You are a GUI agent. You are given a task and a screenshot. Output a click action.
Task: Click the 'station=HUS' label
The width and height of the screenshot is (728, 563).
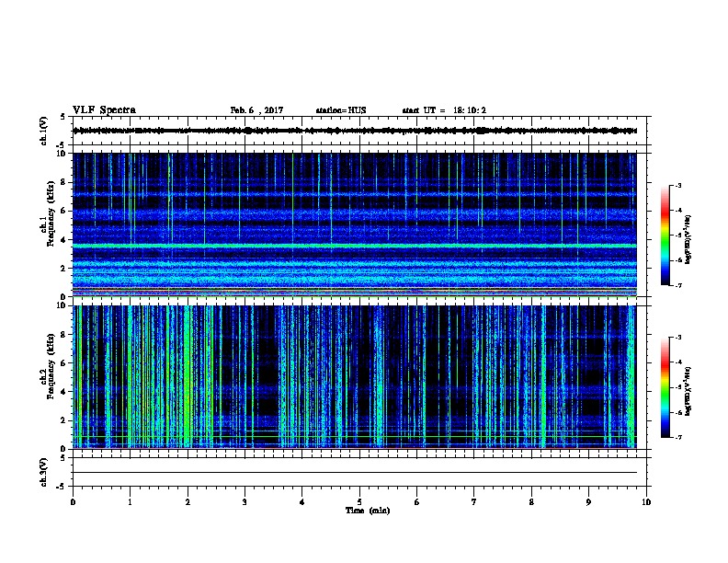pyautogui.click(x=341, y=110)
